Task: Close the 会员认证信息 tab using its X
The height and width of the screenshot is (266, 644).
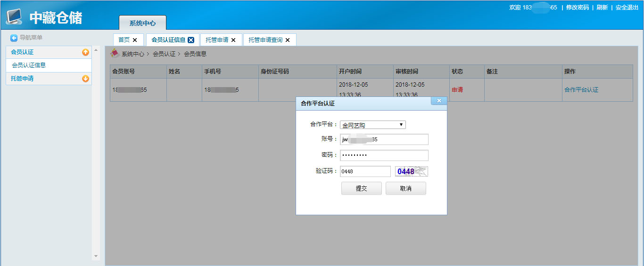Action: [191, 40]
